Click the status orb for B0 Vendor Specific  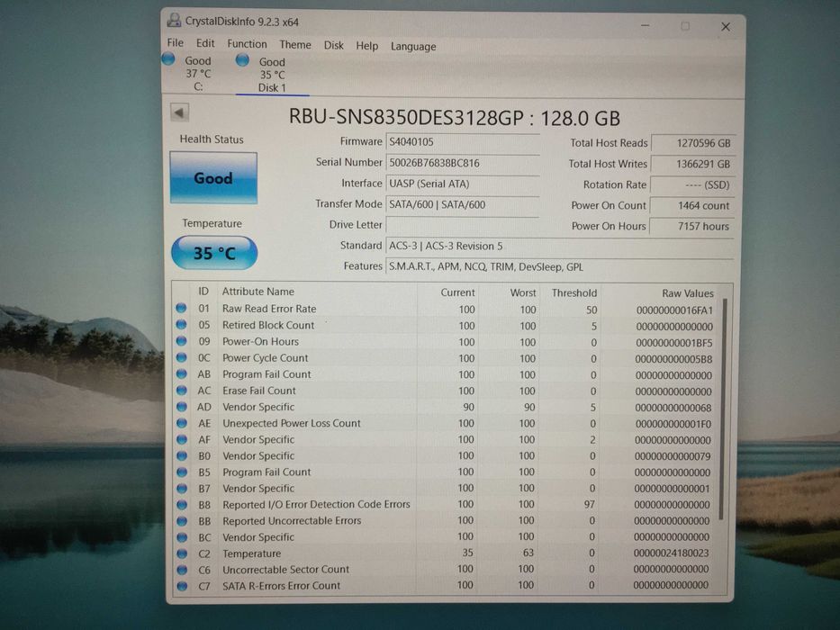point(182,455)
